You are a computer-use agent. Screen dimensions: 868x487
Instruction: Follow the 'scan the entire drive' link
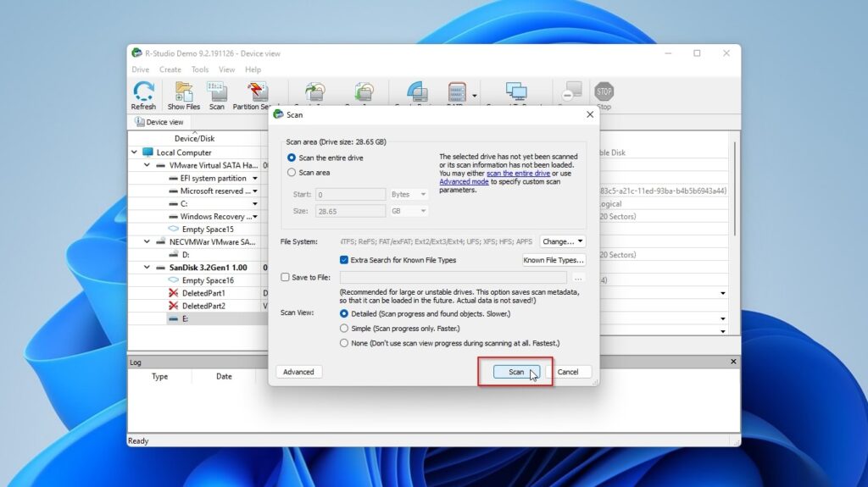[518, 174]
